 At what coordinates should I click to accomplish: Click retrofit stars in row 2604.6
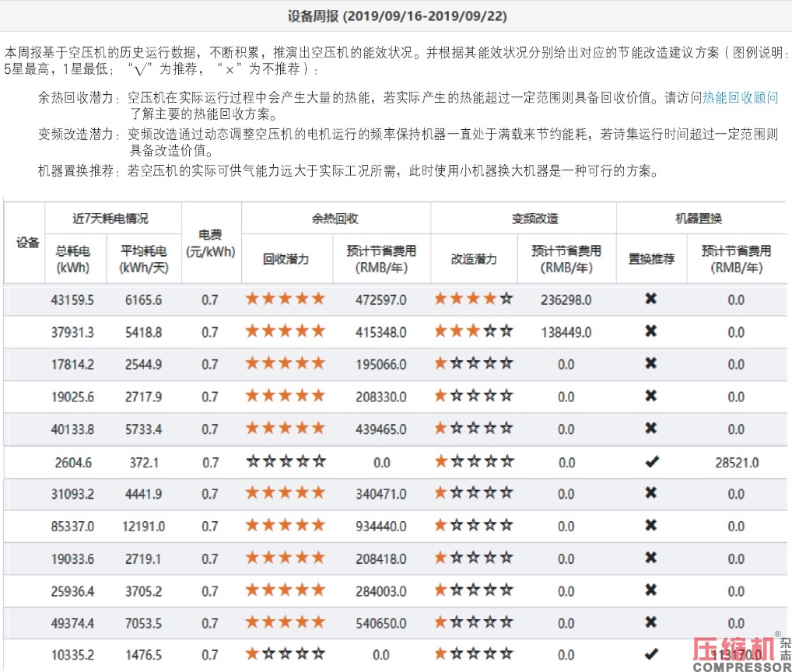click(x=475, y=461)
